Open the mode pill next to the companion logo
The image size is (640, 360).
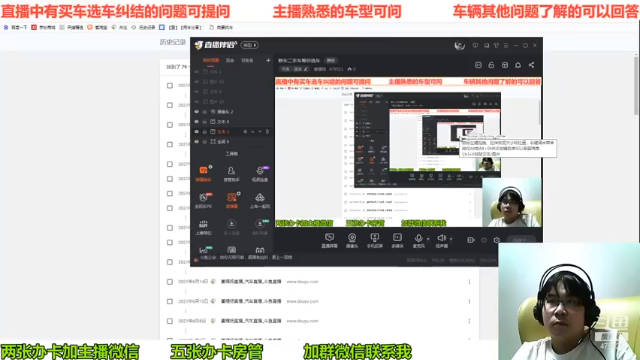(249, 45)
